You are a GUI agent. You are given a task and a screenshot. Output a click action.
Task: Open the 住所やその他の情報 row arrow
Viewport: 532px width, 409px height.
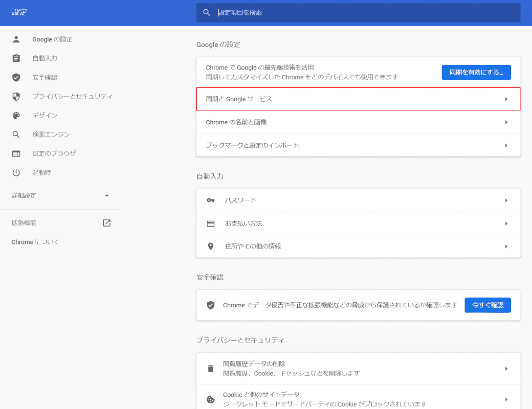[506, 246]
